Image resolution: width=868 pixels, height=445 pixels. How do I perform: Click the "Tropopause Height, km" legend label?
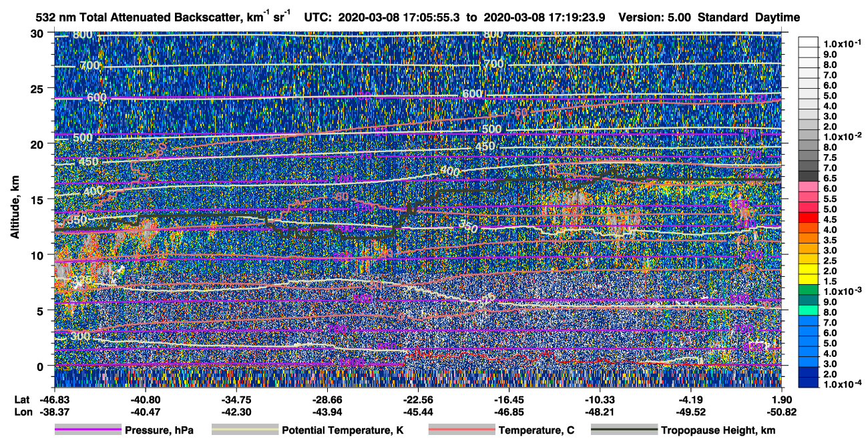click(x=718, y=430)
